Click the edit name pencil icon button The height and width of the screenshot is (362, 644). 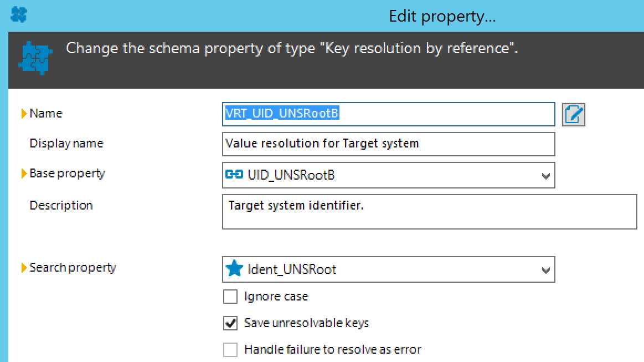573,114
